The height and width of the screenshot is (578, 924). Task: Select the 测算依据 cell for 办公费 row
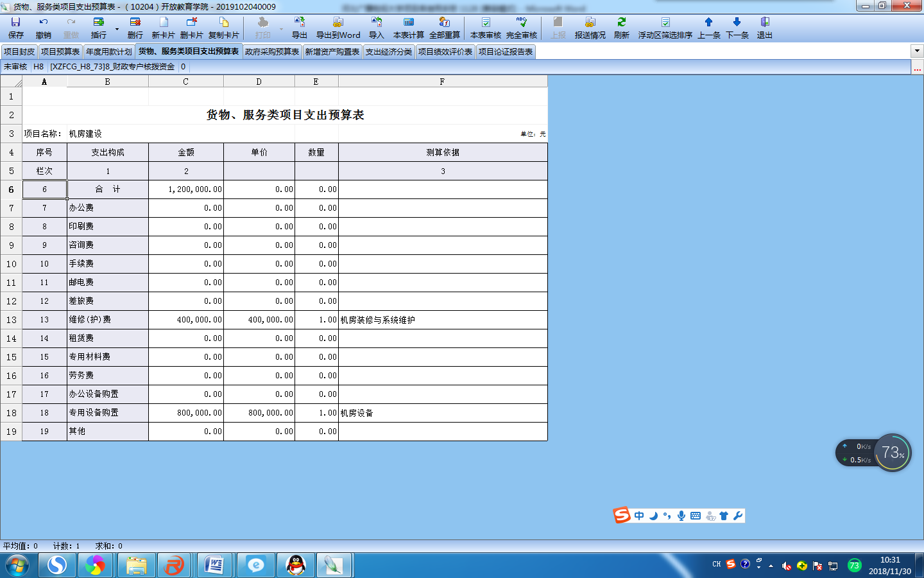(442, 208)
